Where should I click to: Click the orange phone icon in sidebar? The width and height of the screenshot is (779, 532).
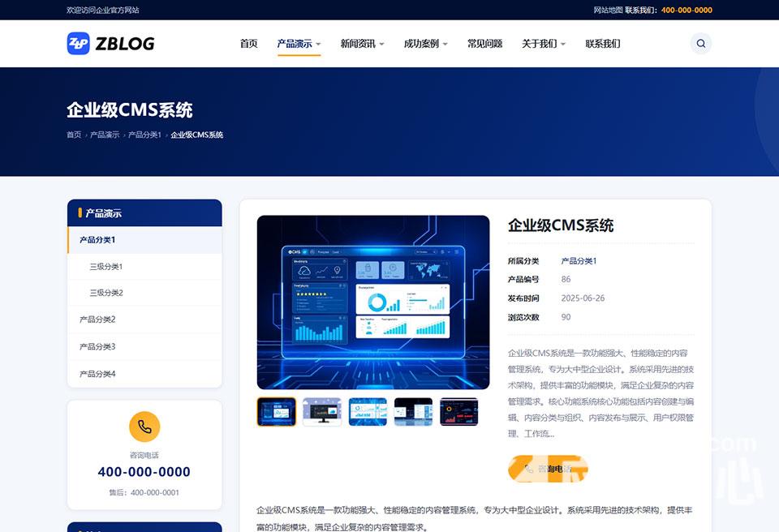pyautogui.click(x=144, y=427)
